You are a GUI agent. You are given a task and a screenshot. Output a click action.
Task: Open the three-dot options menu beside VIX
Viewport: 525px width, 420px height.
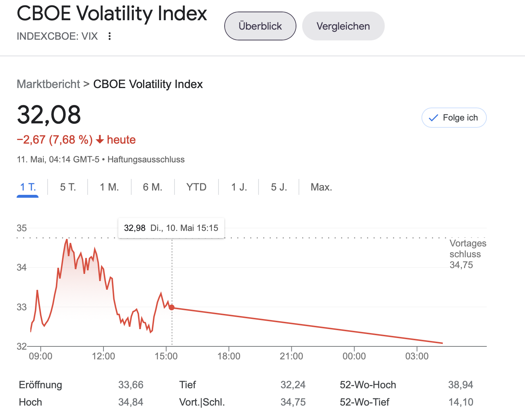pyautogui.click(x=110, y=36)
